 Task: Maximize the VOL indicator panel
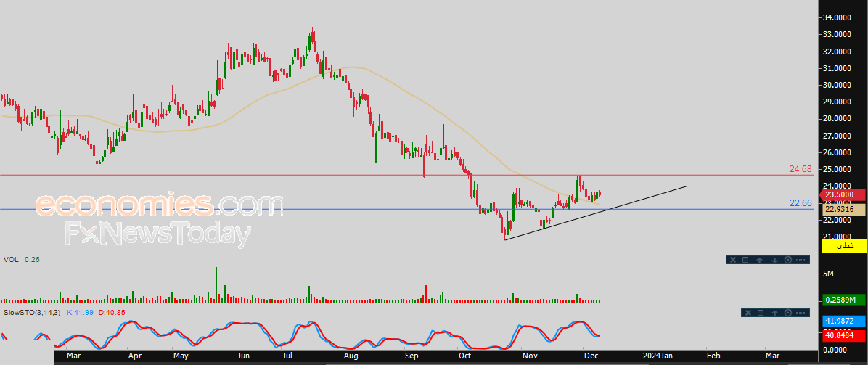(745, 260)
